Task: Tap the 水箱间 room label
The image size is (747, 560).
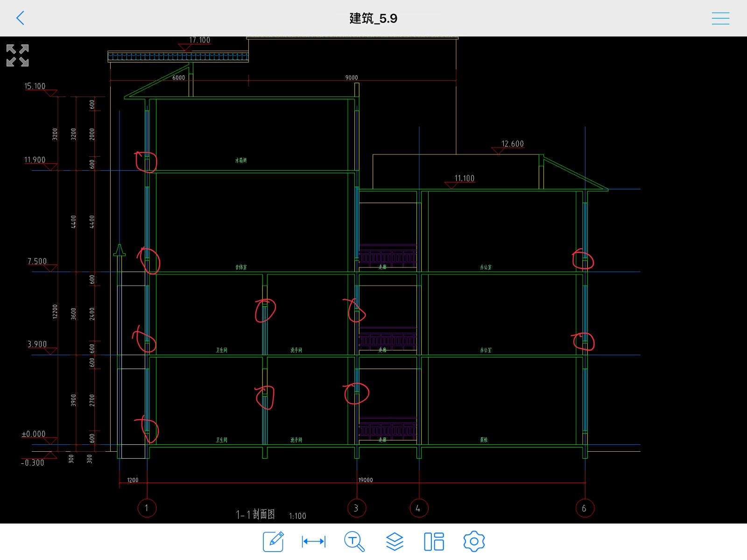Action: click(241, 161)
